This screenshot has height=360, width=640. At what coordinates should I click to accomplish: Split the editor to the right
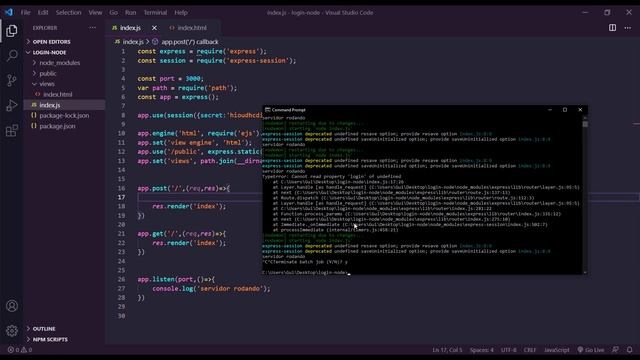click(612, 28)
